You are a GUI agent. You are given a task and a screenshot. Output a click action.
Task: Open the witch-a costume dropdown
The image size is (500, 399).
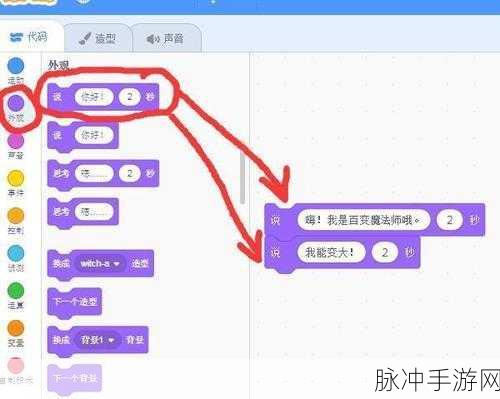coord(100,264)
